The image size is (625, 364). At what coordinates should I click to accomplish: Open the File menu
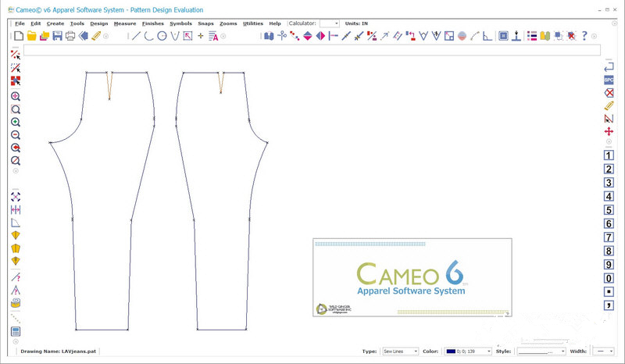click(x=20, y=23)
